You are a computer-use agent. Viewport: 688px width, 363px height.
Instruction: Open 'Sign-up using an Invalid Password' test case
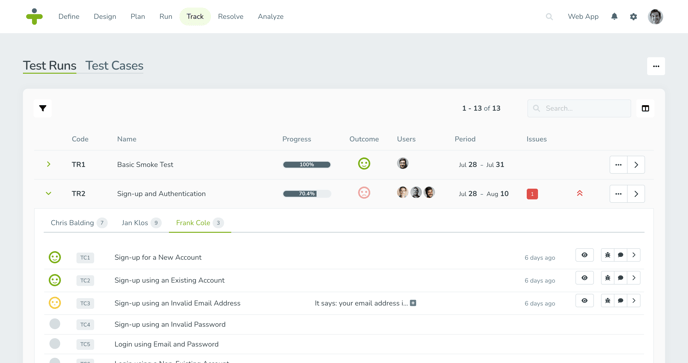click(x=170, y=324)
